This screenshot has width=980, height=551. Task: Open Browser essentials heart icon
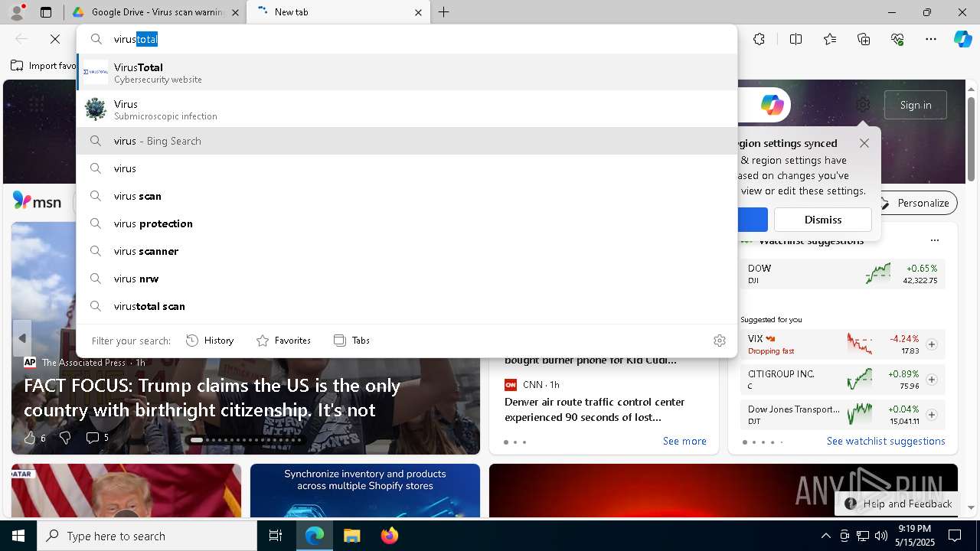pyautogui.click(x=897, y=39)
